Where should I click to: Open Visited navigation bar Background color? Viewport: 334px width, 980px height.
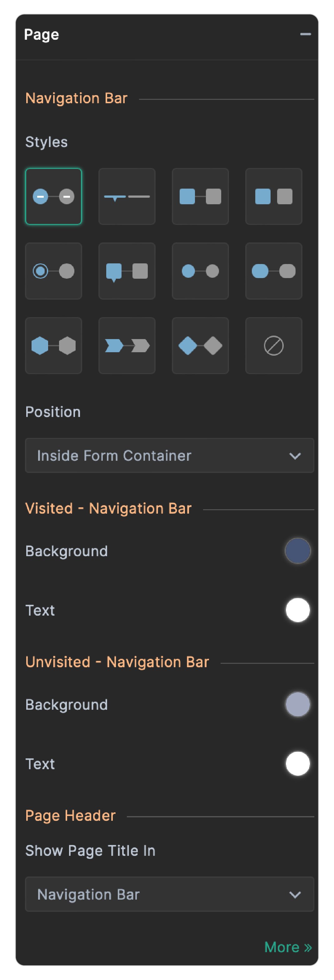coord(297,551)
